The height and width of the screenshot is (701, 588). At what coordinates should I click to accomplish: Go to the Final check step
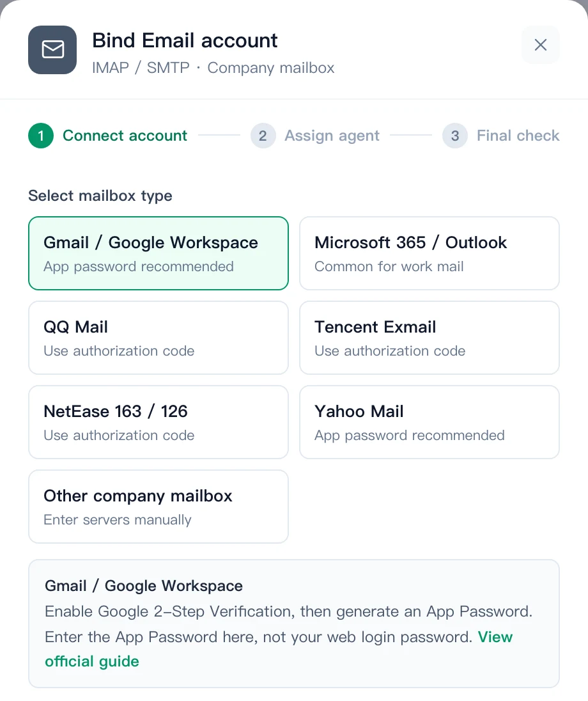pyautogui.click(x=518, y=136)
